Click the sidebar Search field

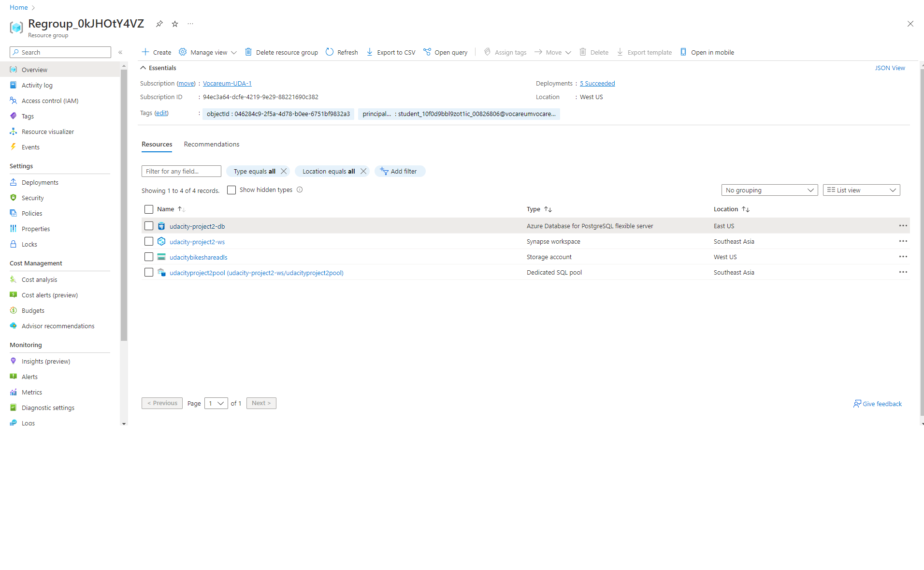pyautogui.click(x=60, y=52)
